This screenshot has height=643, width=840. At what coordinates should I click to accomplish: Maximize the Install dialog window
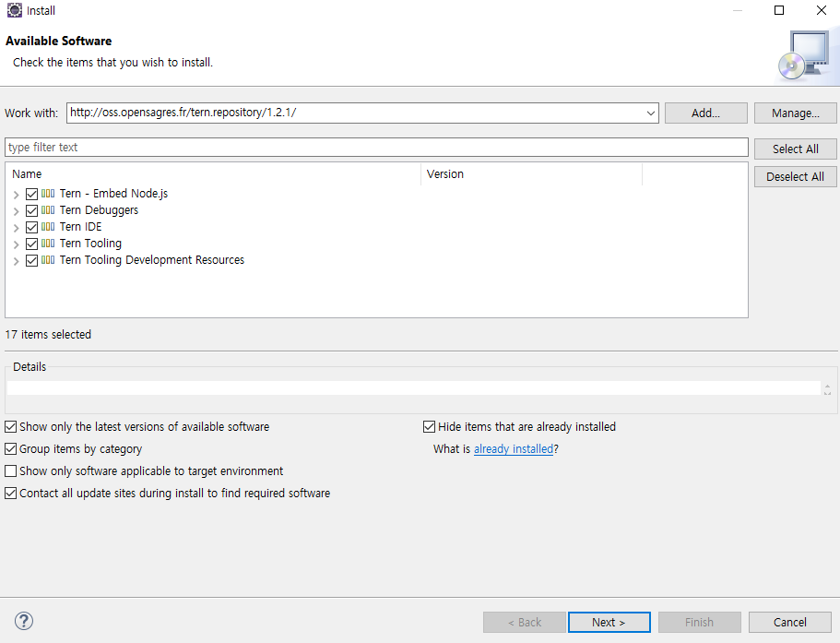pyautogui.click(x=779, y=10)
